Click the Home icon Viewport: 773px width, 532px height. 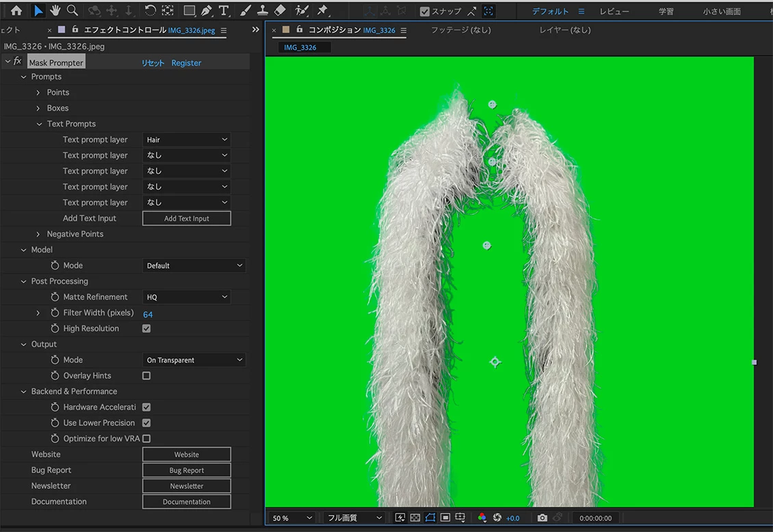point(16,10)
